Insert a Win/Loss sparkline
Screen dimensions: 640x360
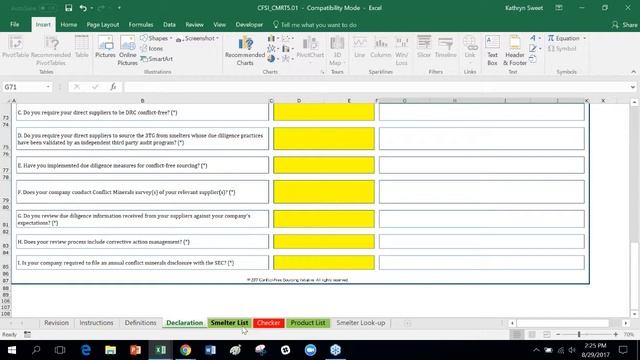point(402,51)
